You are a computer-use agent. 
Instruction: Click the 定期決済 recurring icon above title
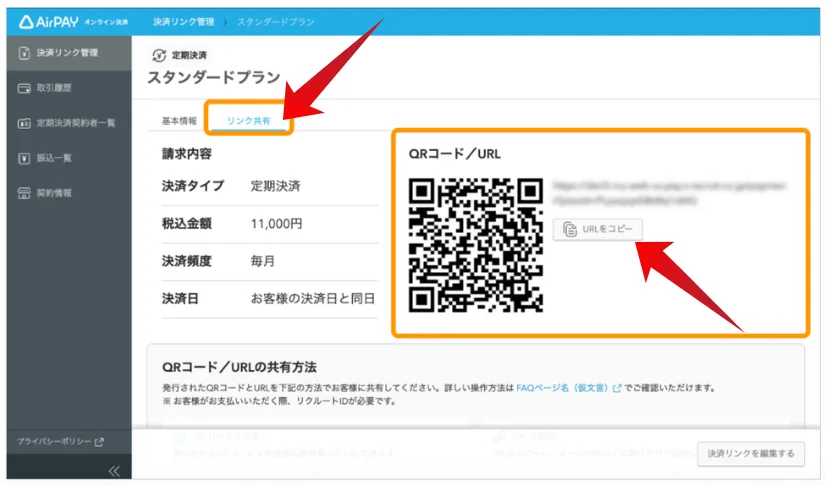pos(159,55)
